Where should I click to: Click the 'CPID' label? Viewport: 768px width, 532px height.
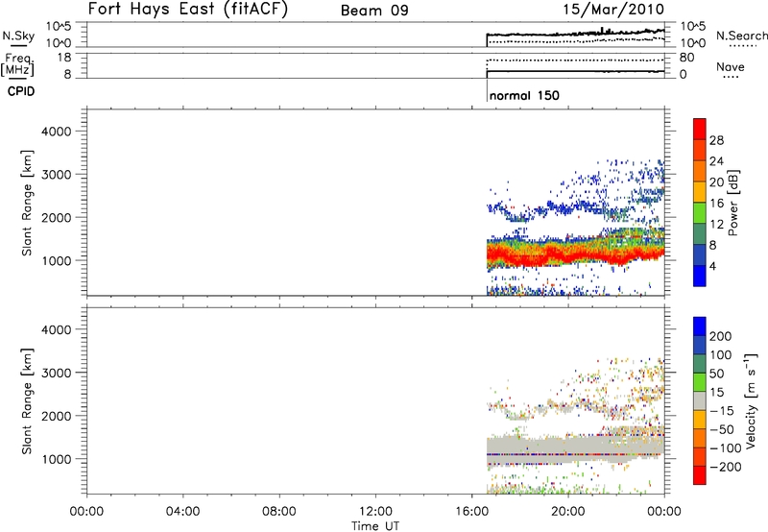[21, 91]
